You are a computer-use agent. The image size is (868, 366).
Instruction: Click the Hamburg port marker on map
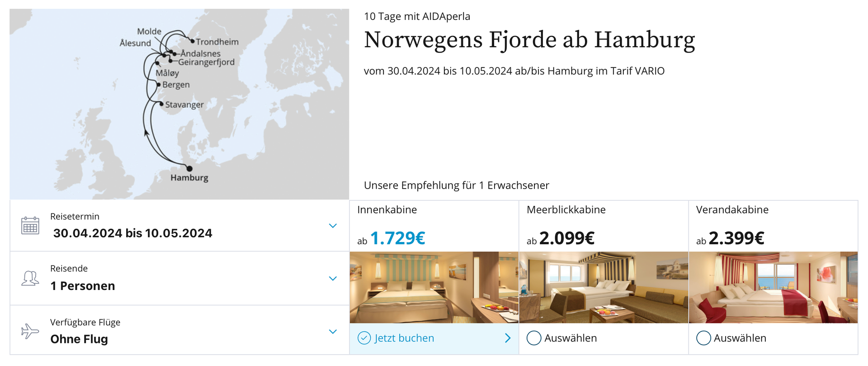coord(189,169)
